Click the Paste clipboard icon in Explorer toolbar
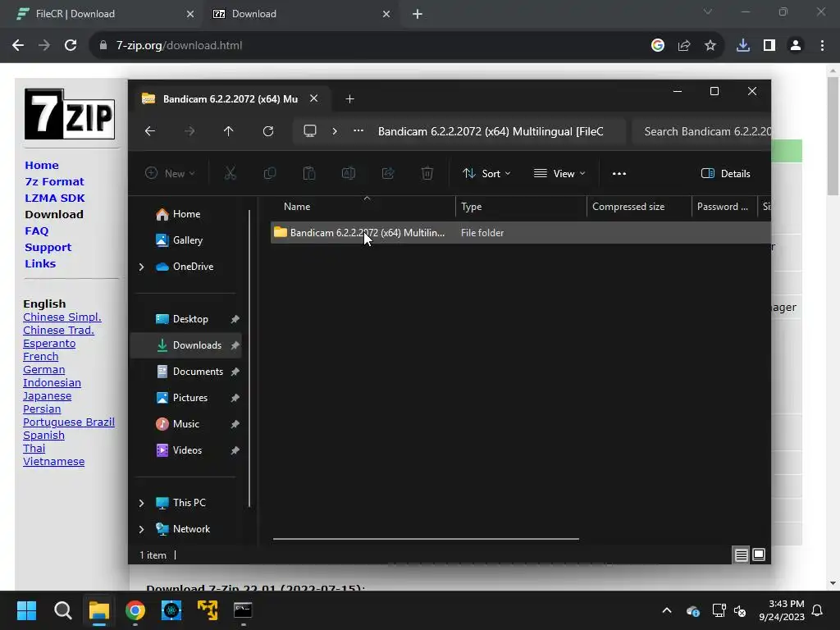The width and height of the screenshot is (840, 630). (x=309, y=173)
